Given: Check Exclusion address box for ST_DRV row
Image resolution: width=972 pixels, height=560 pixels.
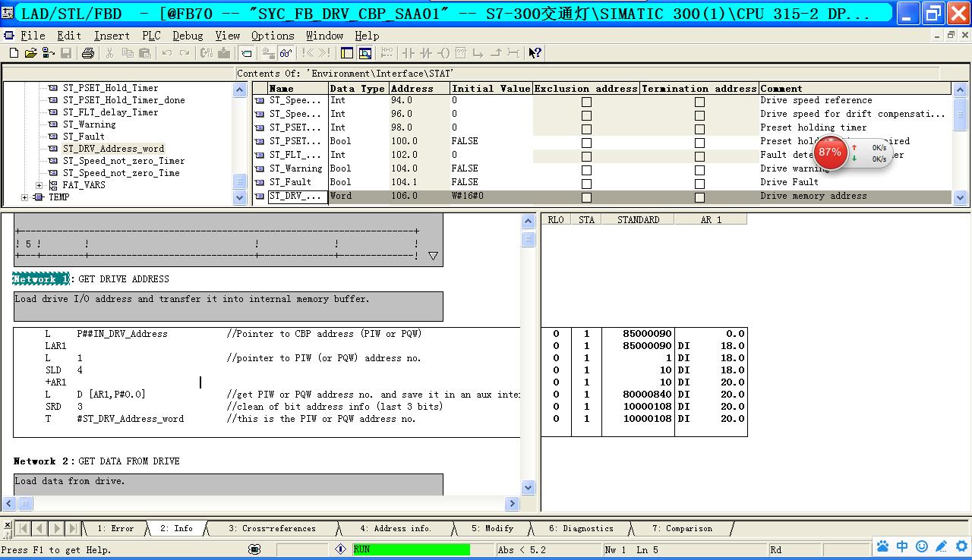Looking at the screenshot, I should pyautogui.click(x=586, y=197).
